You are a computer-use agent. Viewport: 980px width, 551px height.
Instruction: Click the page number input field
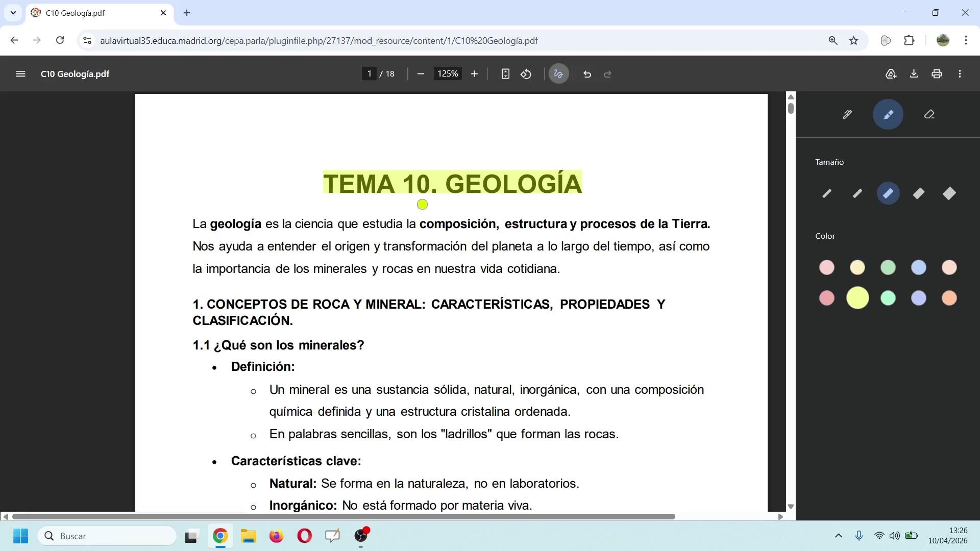pyautogui.click(x=369, y=74)
